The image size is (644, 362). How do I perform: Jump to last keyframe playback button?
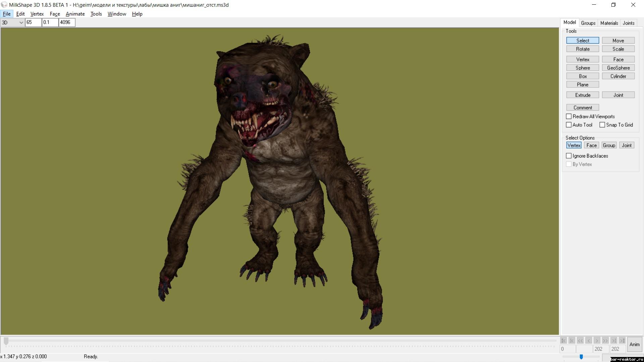coord(622,341)
